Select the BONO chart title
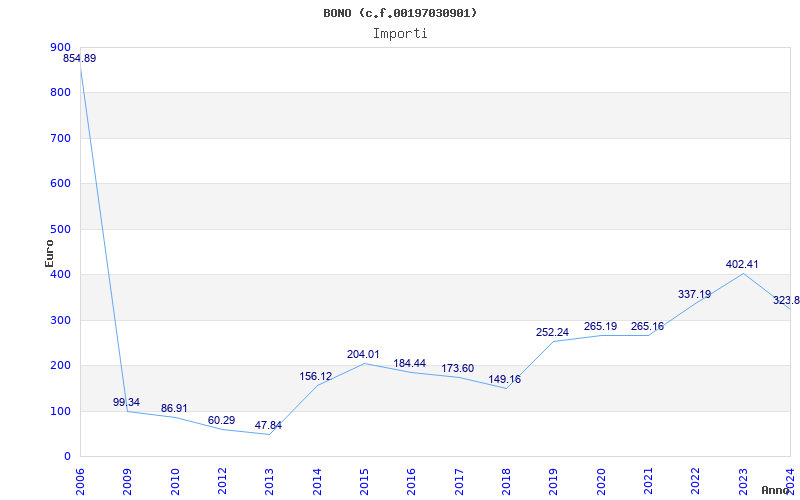 (x=400, y=13)
